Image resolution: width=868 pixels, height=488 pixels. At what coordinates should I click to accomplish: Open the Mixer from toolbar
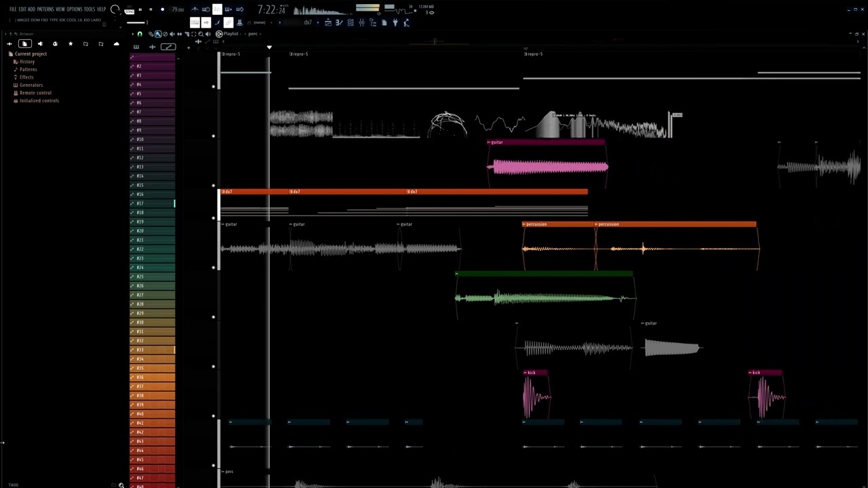(x=361, y=22)
